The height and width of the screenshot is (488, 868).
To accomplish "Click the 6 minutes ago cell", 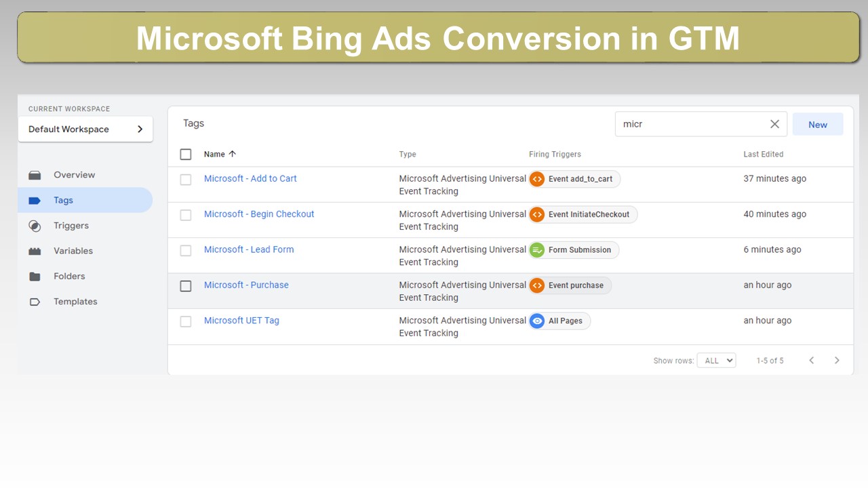I will click(x=772, y=249).
